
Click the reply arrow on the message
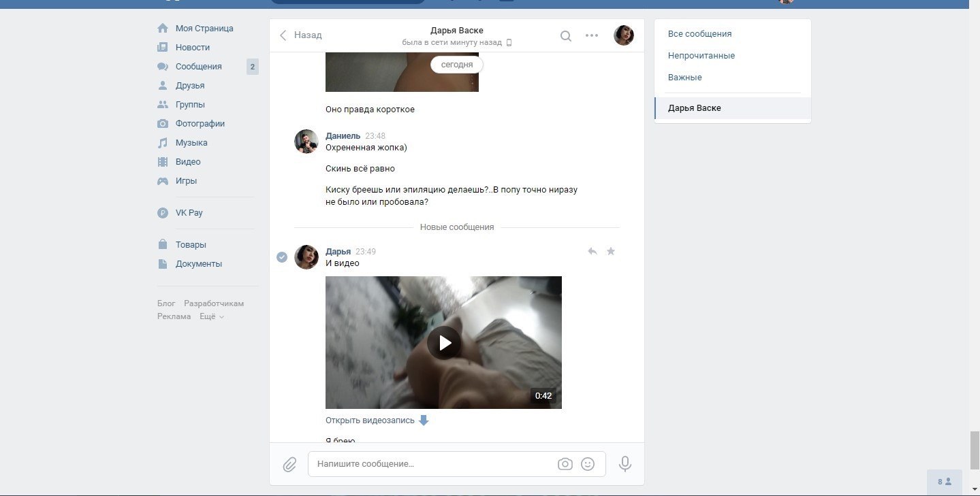point(592,251)
